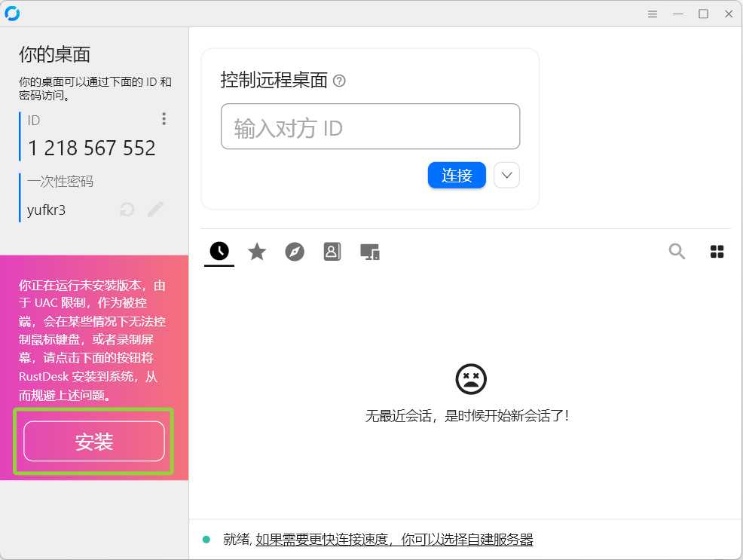Click the 一次性密码 label
The width and height of the screenshot is (743, 560).
(60, 182)
